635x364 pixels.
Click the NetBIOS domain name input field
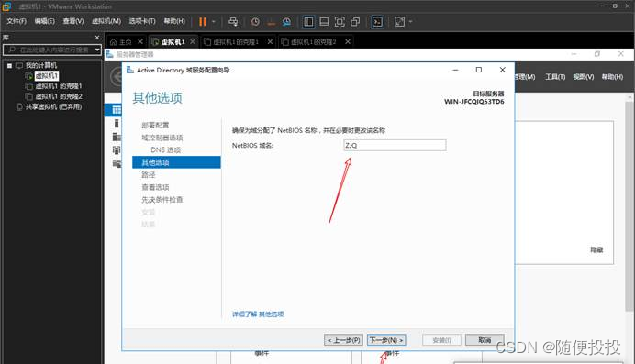pyautogui.click(x=395, y=145)
